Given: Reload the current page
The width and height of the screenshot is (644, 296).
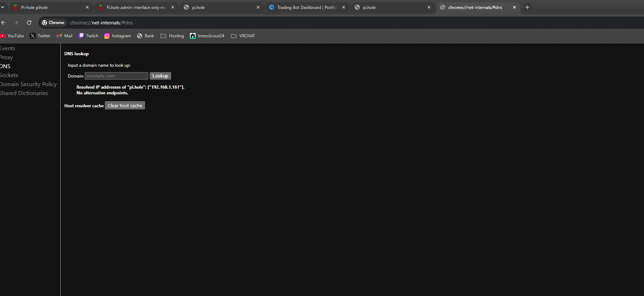Looking at the screenshot, I should tap(29, 23).
